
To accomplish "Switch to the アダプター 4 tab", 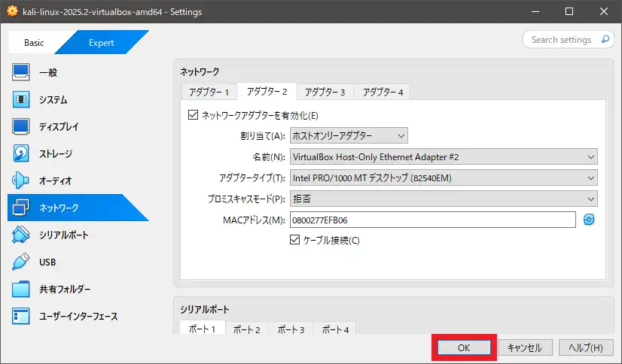I will (383, 92).
